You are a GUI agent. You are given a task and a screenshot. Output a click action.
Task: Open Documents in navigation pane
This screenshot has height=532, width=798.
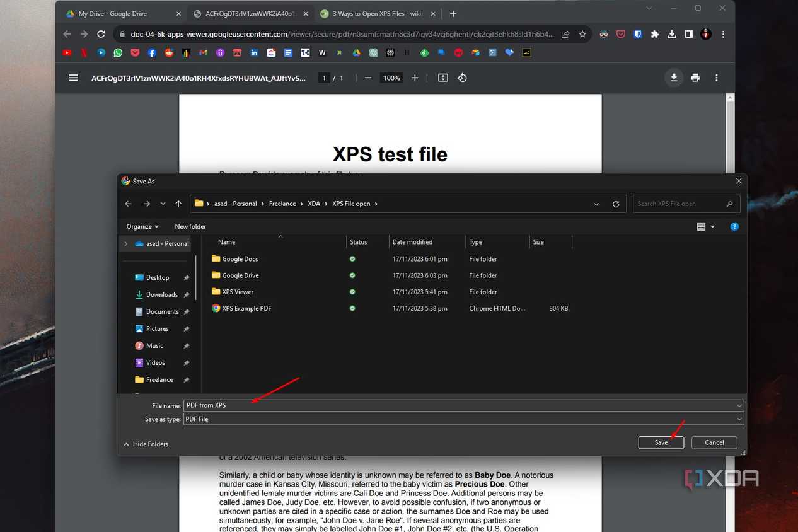161,311
